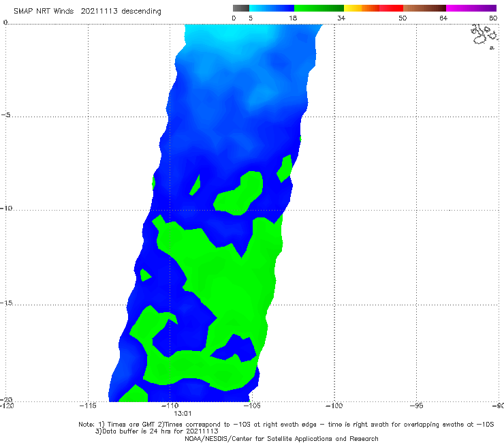Click the note line about times being GMT

286,425
